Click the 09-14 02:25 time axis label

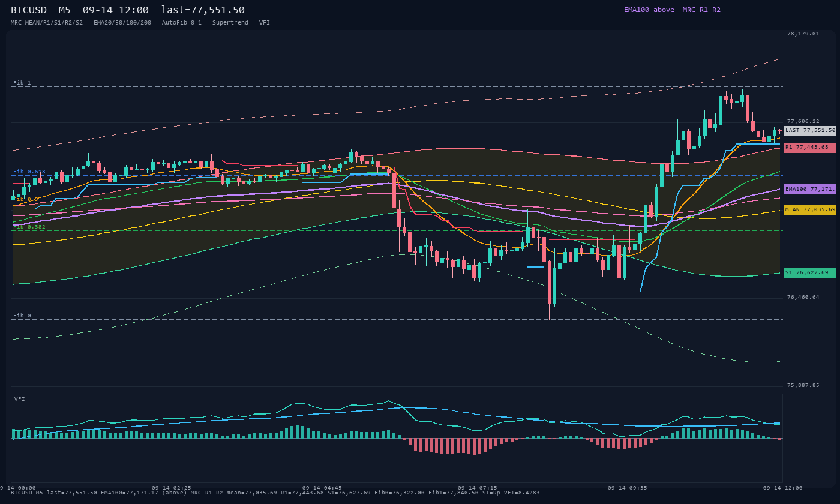(172, 488)
